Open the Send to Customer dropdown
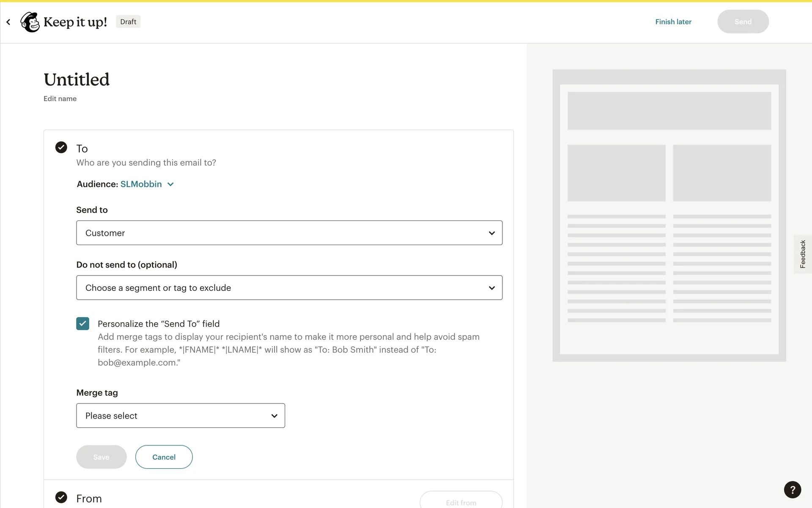The width and height of the screenshot is (812, 508). [x=289, y=233]
